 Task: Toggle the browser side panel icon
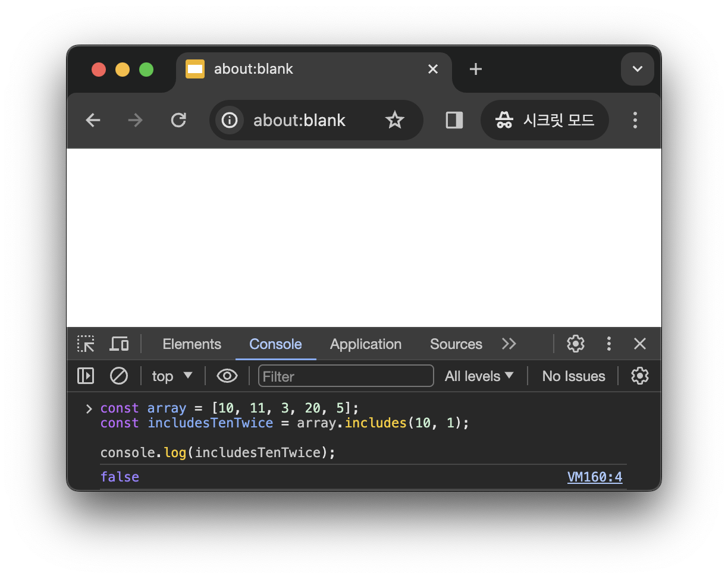coord(454,120)
